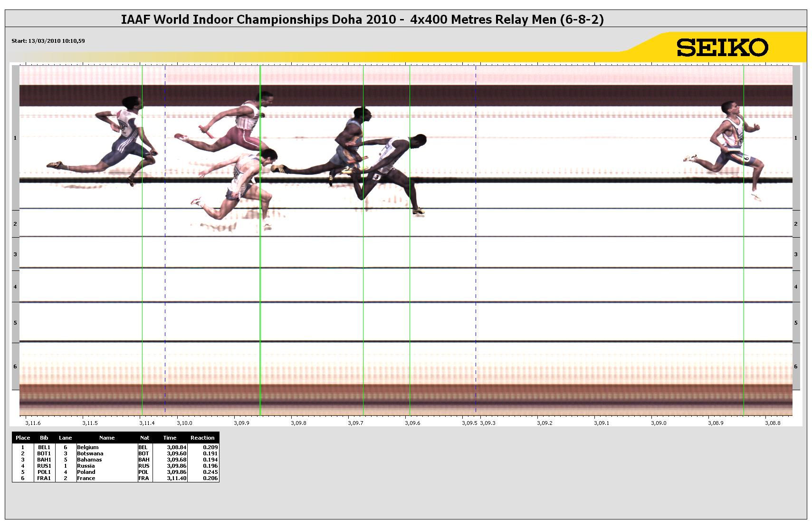Click the 3,09.7 time axis label

[355, 423]
